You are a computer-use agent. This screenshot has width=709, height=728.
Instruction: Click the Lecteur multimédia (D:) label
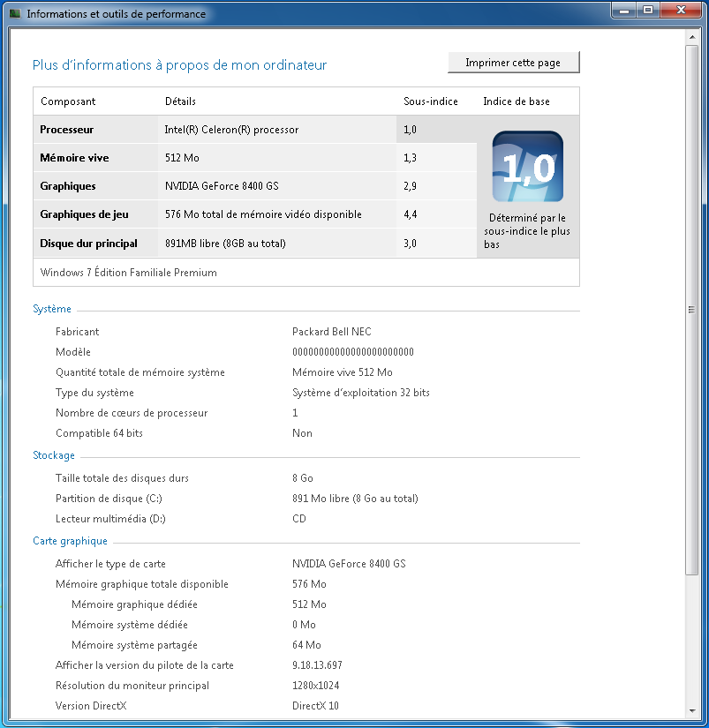[x=110, y=519]
